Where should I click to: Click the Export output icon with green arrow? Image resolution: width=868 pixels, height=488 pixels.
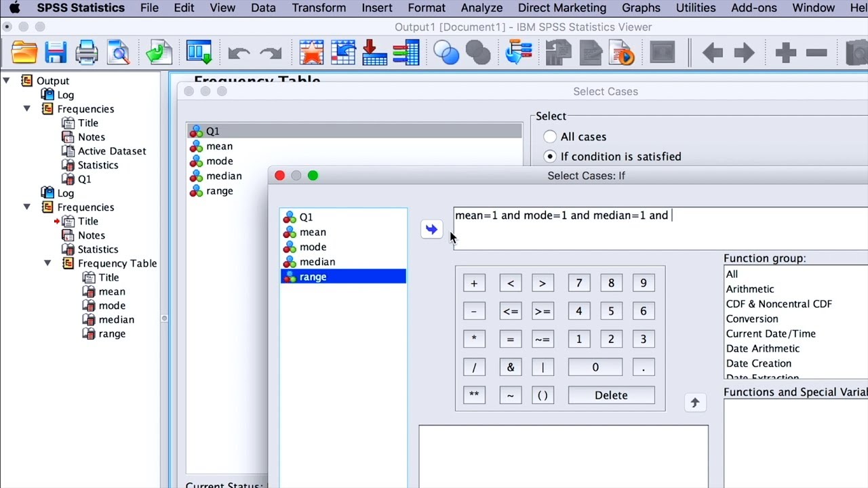(159, 53)
